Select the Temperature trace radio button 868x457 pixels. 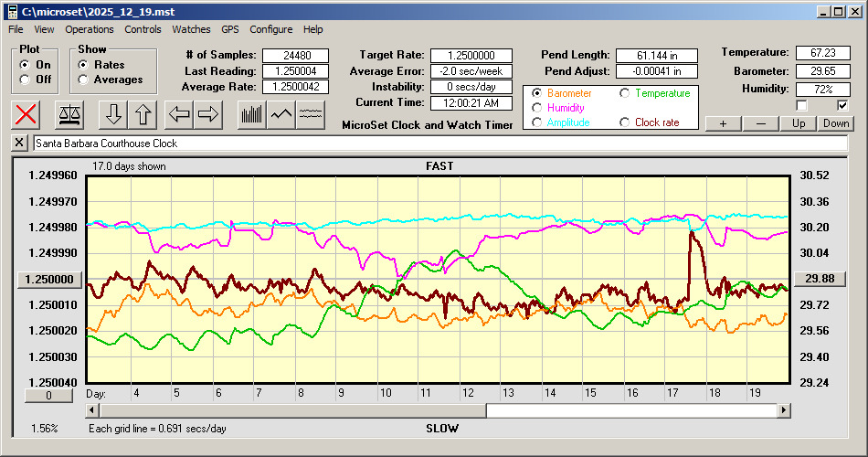pos(626,93)
